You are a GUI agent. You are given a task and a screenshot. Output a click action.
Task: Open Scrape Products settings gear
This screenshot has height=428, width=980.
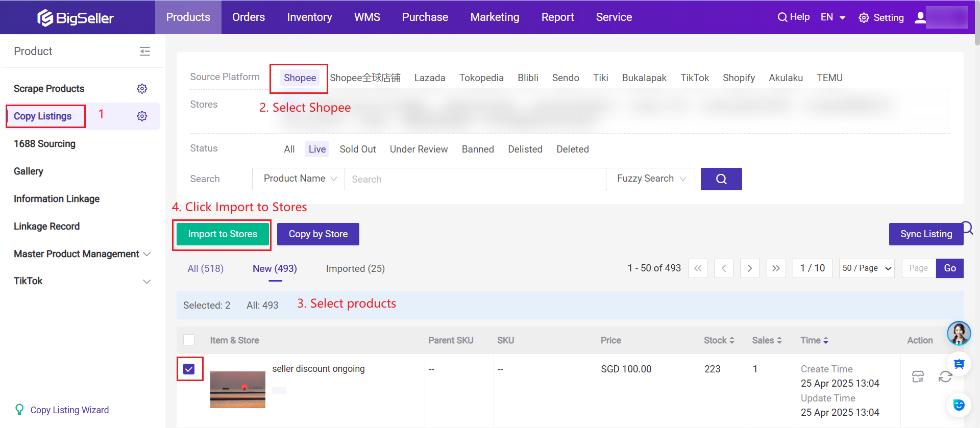(142, 89)
